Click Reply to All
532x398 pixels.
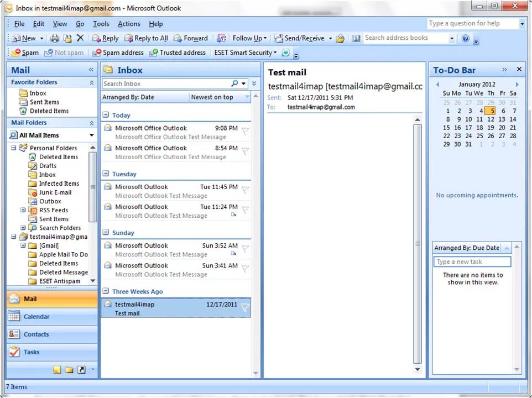tap(146, 38)
